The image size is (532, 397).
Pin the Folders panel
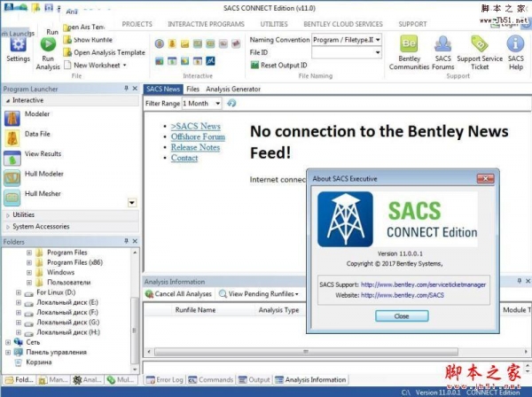[126, 241]
